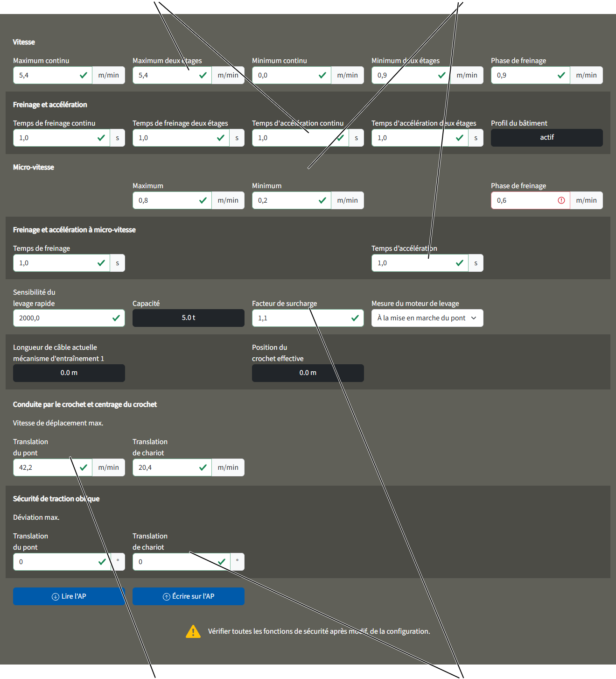Click the Facteur de surcharge field
616x679 pixels.
point(308,318)
